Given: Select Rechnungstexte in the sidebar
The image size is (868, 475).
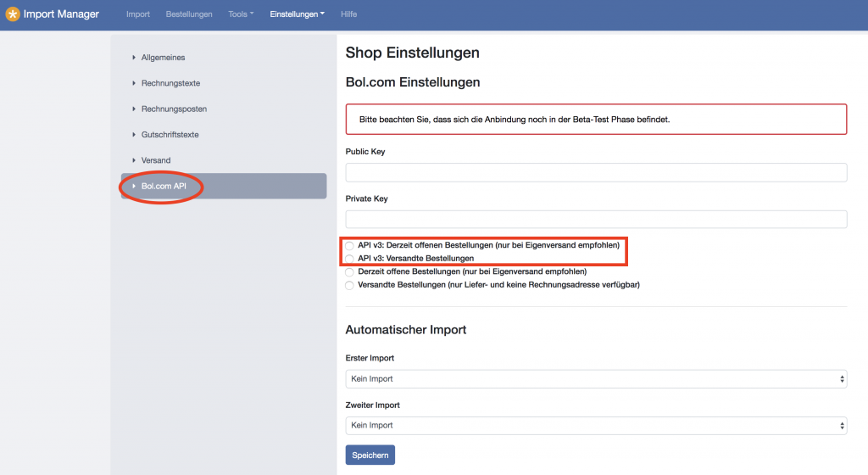Looking at the screenshot, I should [x=170, y=83].
